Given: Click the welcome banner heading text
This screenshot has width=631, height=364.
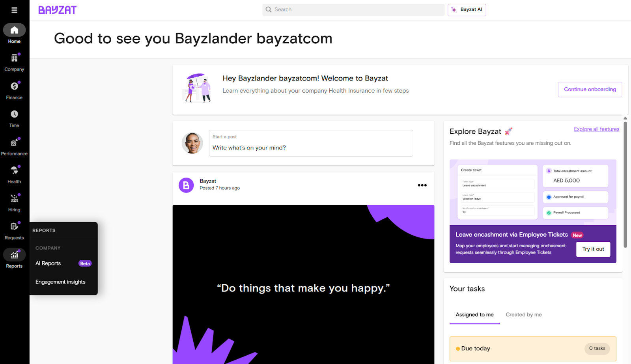Looking at the screenshot, I should pyautogui.click(x=305, y=78).
